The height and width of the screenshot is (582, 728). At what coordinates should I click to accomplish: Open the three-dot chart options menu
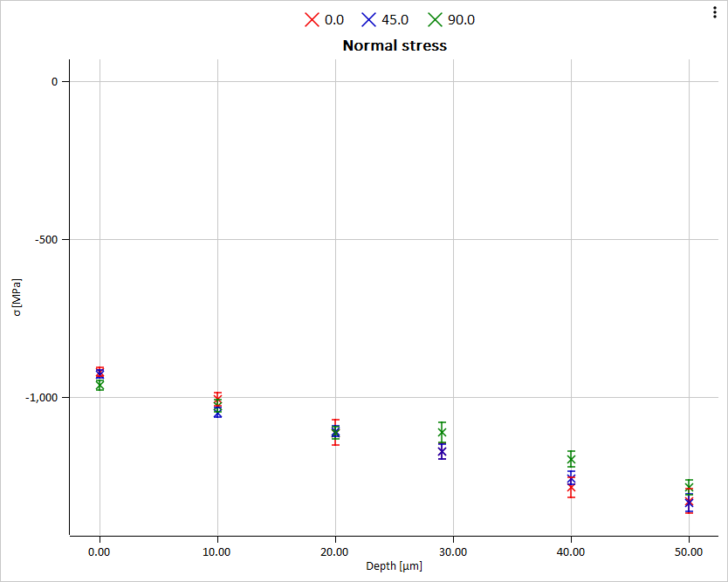[x=717, y=11]
